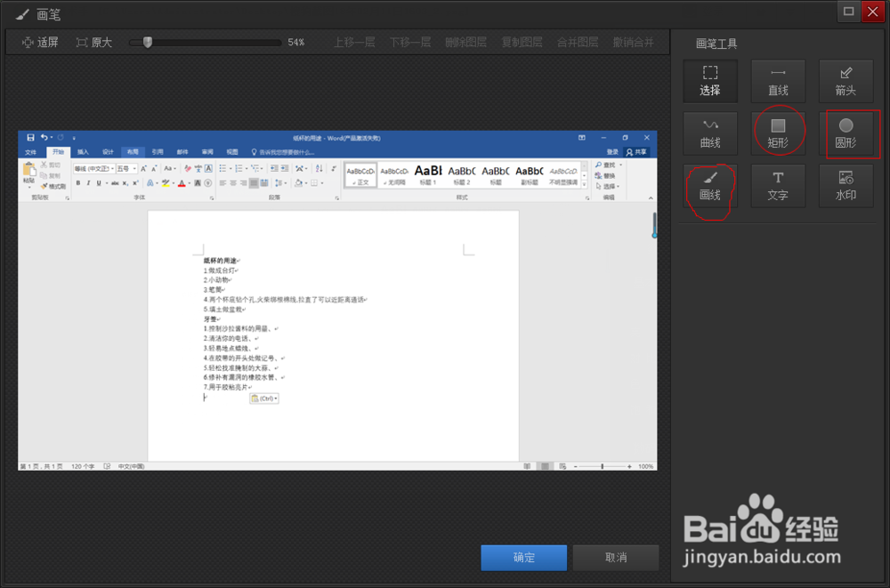
Task: Toggle strikethrough abc in Word ribbon
Action: [115, 182]
